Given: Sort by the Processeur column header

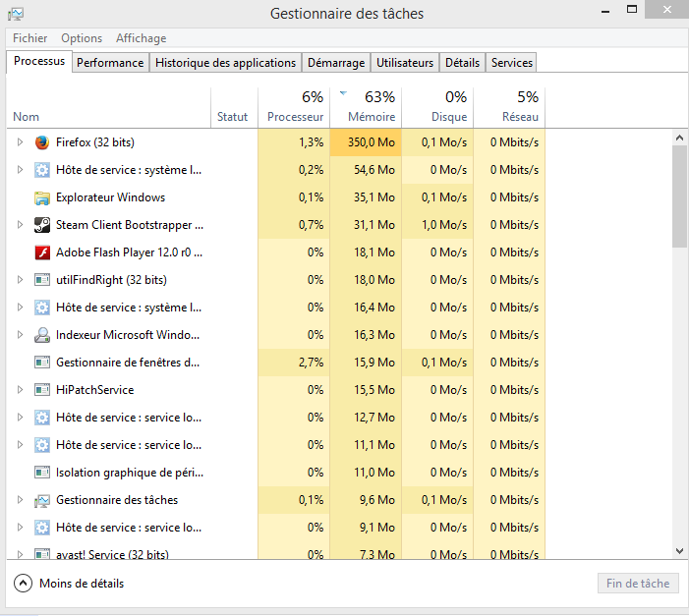Looking at the screenshot, I should click(x=294, y=108).
